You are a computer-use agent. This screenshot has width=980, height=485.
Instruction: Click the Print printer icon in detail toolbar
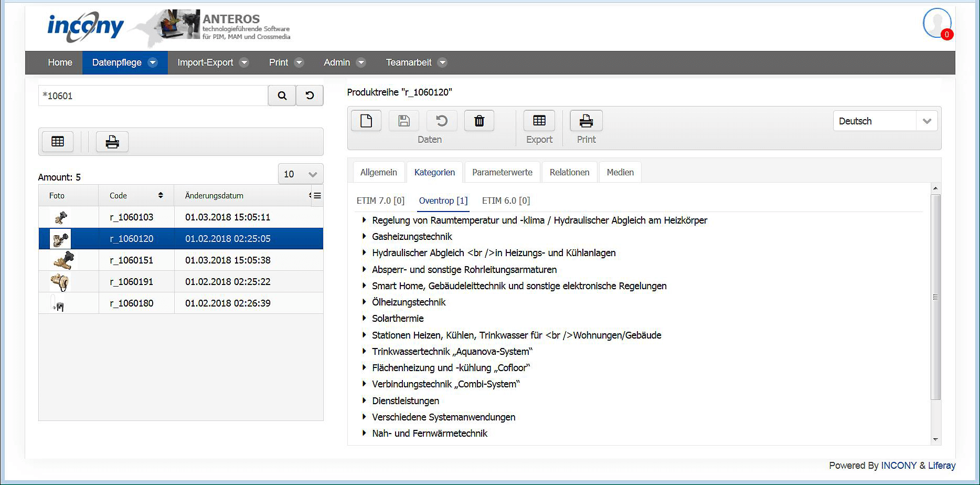click(x=586, y=121)
